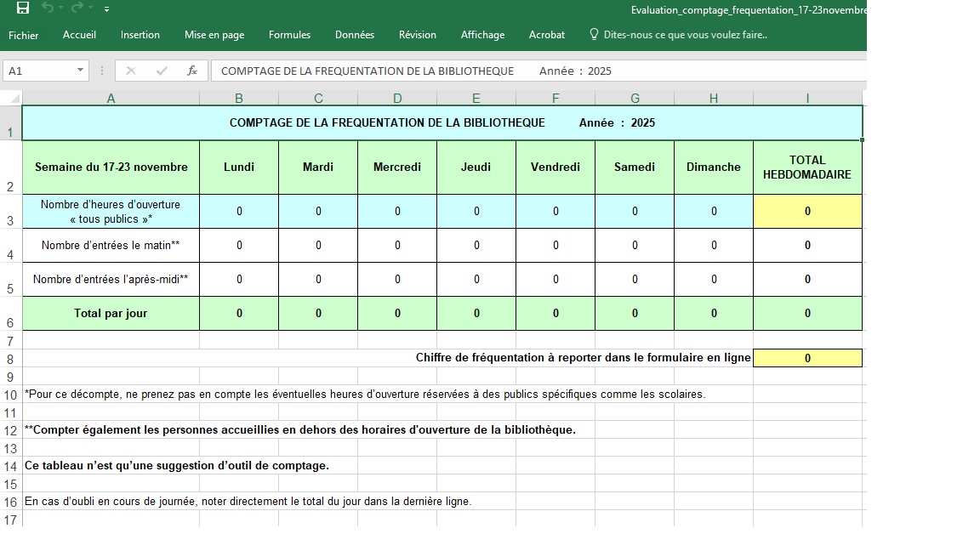Click the Cancel X icon beside formula bar
980x551 pixels.
pos(131,71)
